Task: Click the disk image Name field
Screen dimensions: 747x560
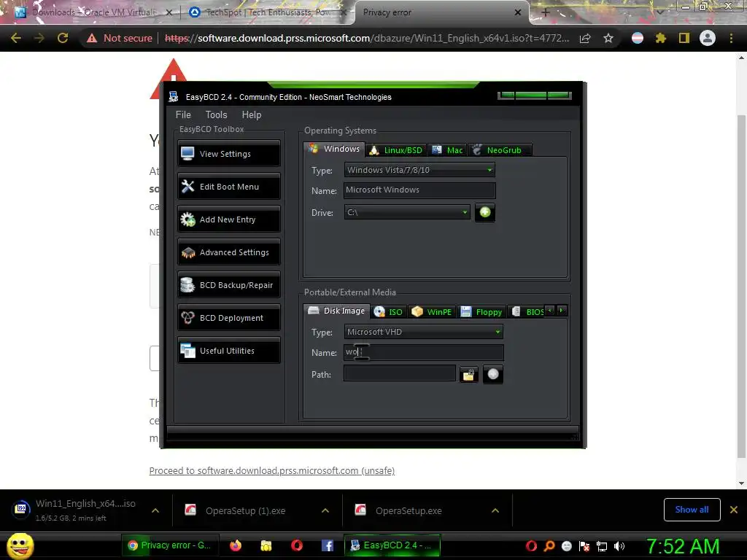Action: 423,352
